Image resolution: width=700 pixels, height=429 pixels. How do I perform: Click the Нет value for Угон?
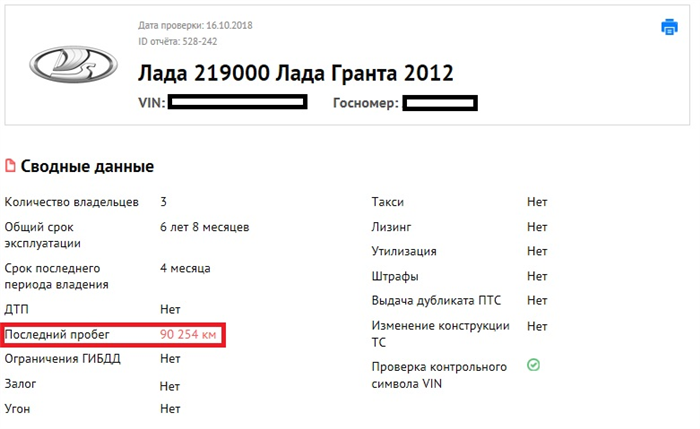(170, 409)
